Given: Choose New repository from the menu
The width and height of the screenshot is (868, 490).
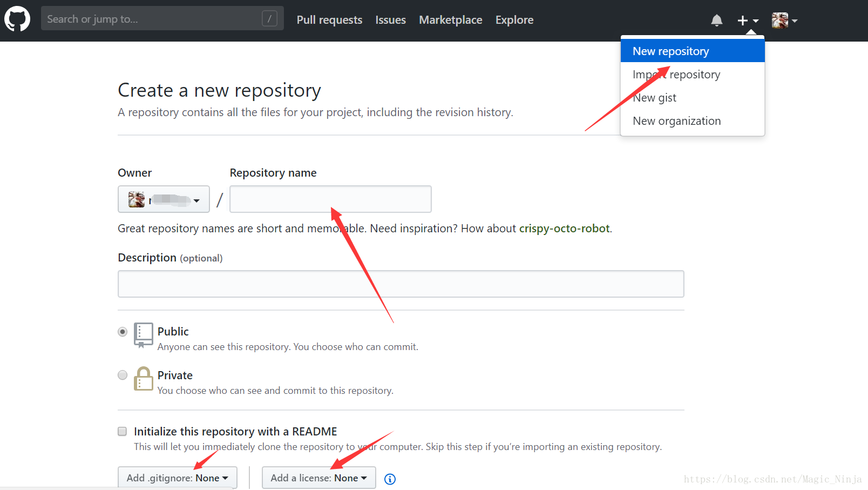Looking at the screenshot, I should (693, 51).
